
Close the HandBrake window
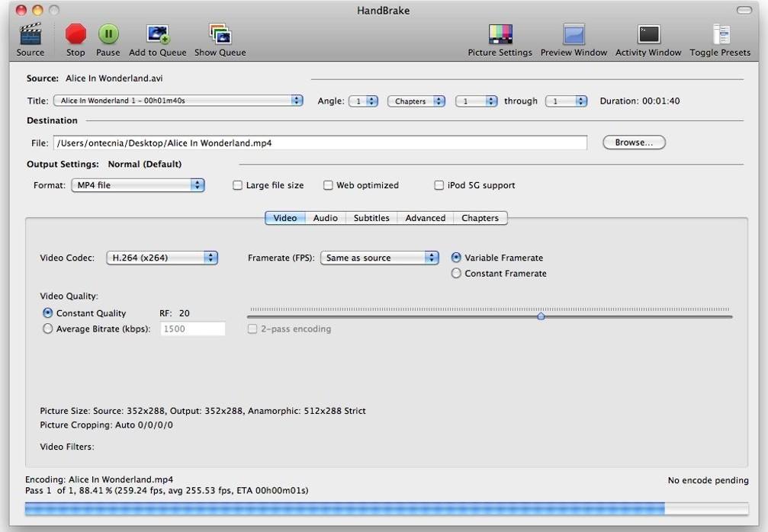[x=21, y=10]
